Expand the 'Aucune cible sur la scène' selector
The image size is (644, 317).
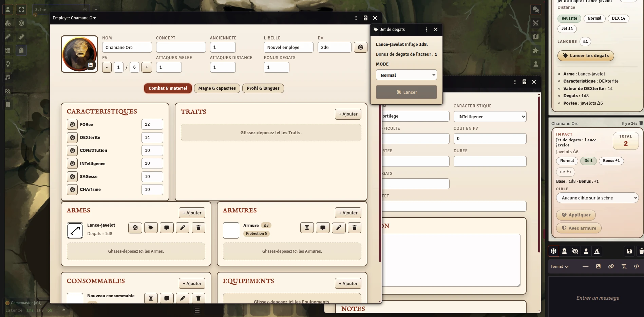tap(597, 198)
